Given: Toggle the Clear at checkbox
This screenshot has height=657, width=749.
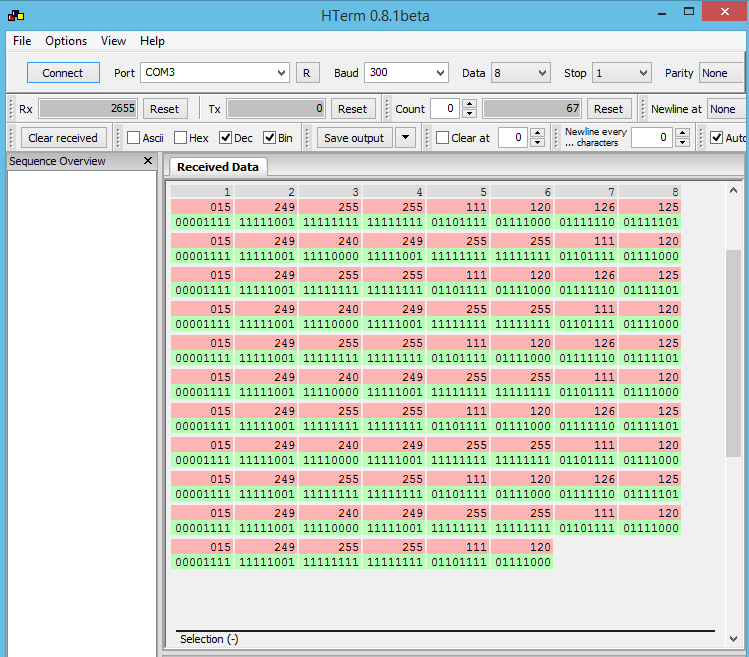Looking at the screenshot, I should click(x=442, y=138).
